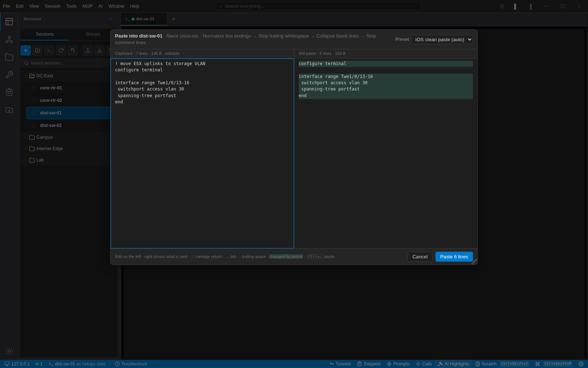Click the refresh icon in the sessions toolbar
The height and width of the screenshot is (368, 588).
[61, 50]
